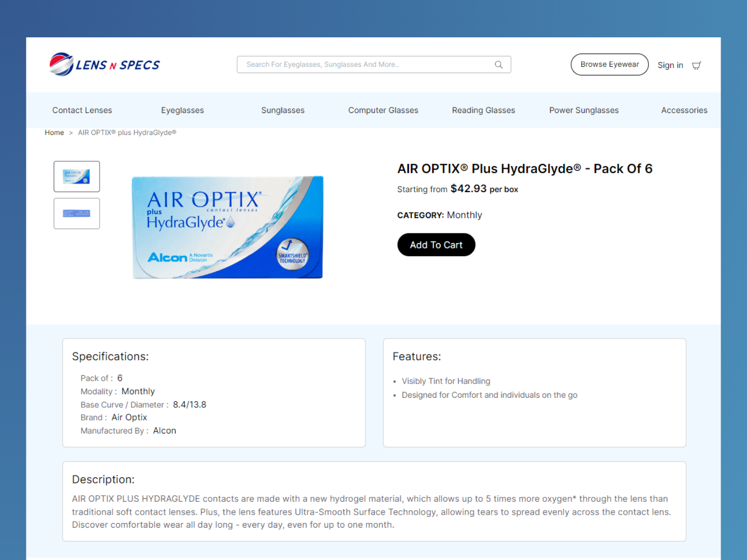Go to the Eyeglasses category
Viewport: 747px width, 560px height.
click(182, 111)
